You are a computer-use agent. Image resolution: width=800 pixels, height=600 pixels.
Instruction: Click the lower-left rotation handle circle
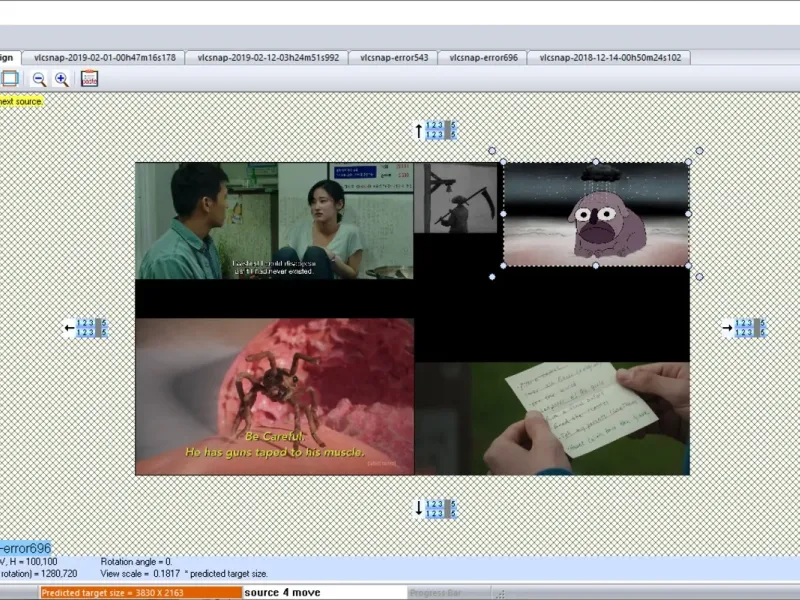click(492, 277)
